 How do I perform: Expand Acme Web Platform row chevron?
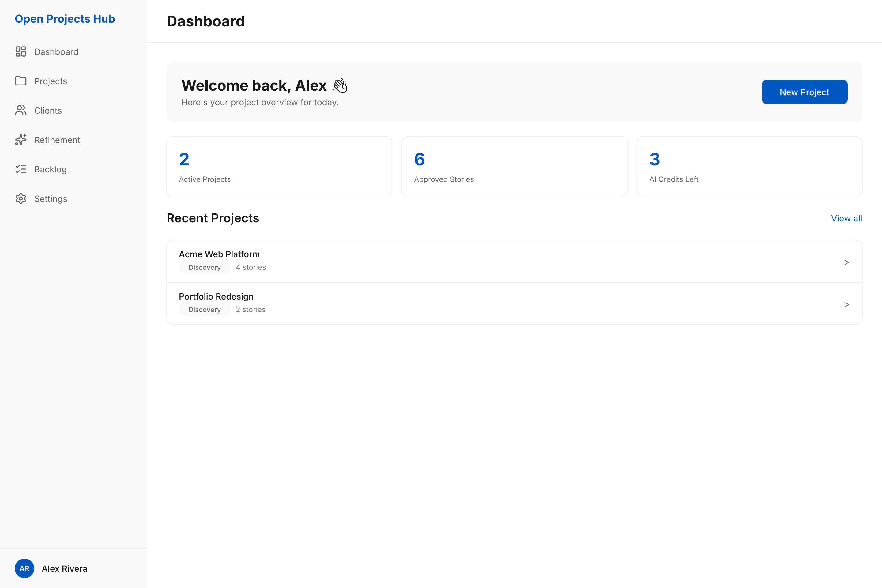846,262
